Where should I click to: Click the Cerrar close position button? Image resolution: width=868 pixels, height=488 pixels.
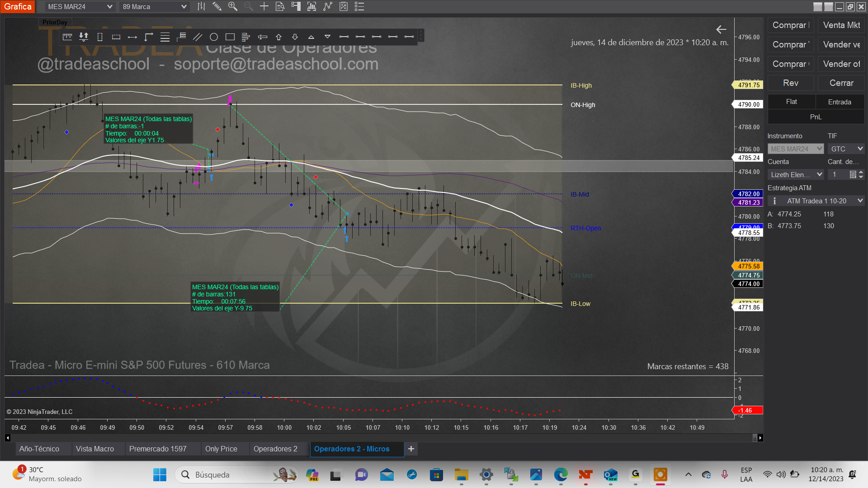(x=841, y=83)
